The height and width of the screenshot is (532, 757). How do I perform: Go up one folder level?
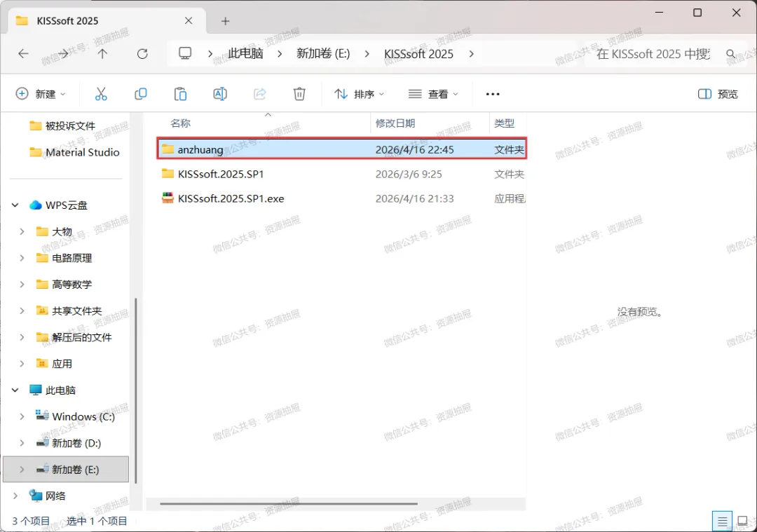tap(102, 53)
